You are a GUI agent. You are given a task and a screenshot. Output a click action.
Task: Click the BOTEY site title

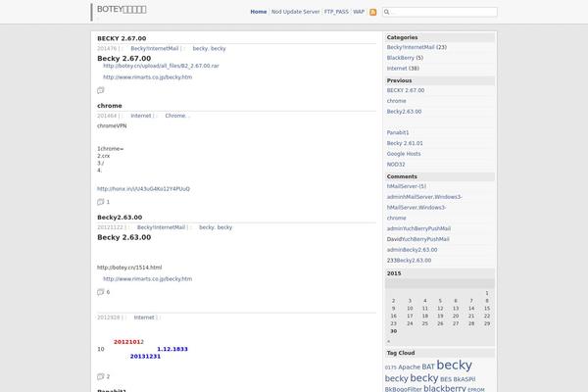[x=122, y=10]
